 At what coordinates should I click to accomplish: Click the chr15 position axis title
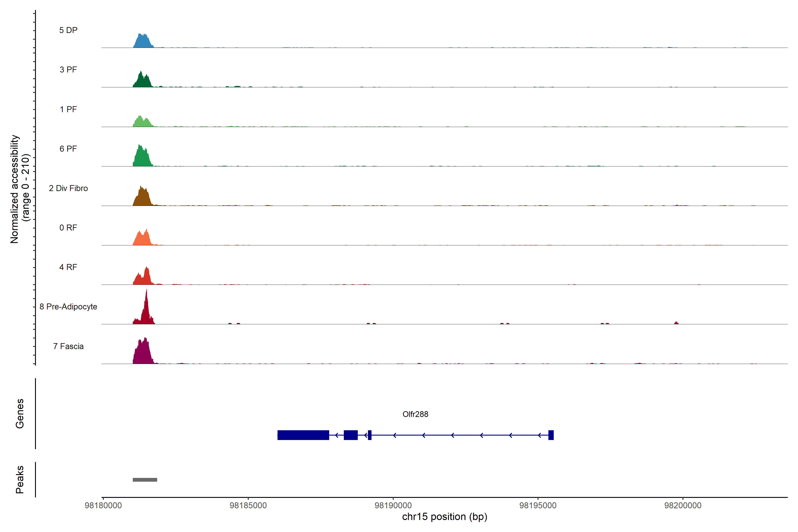pyautogui.click(x=444, y=517)
